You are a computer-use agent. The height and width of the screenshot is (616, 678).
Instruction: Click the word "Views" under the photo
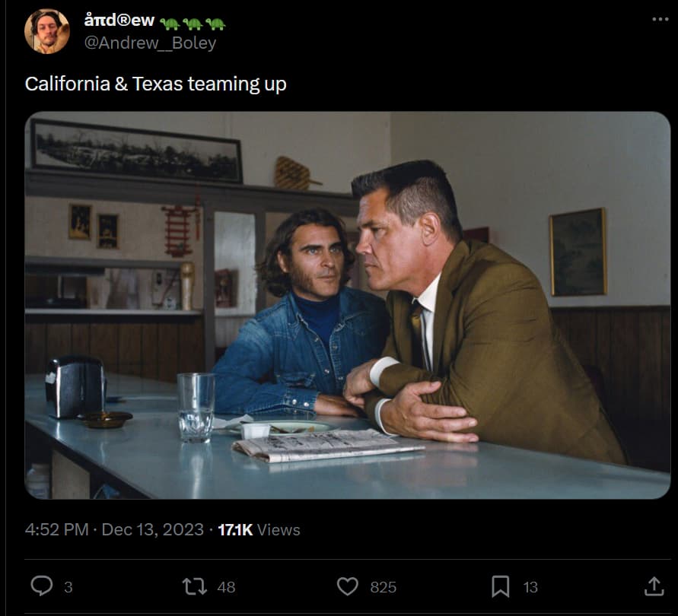[279, 529]
